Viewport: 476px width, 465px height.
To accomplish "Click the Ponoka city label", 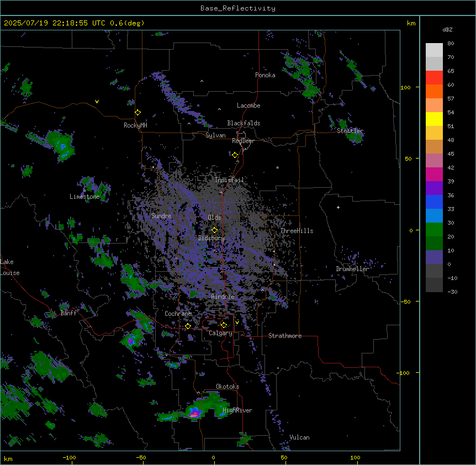I will [x=265, y=75].
